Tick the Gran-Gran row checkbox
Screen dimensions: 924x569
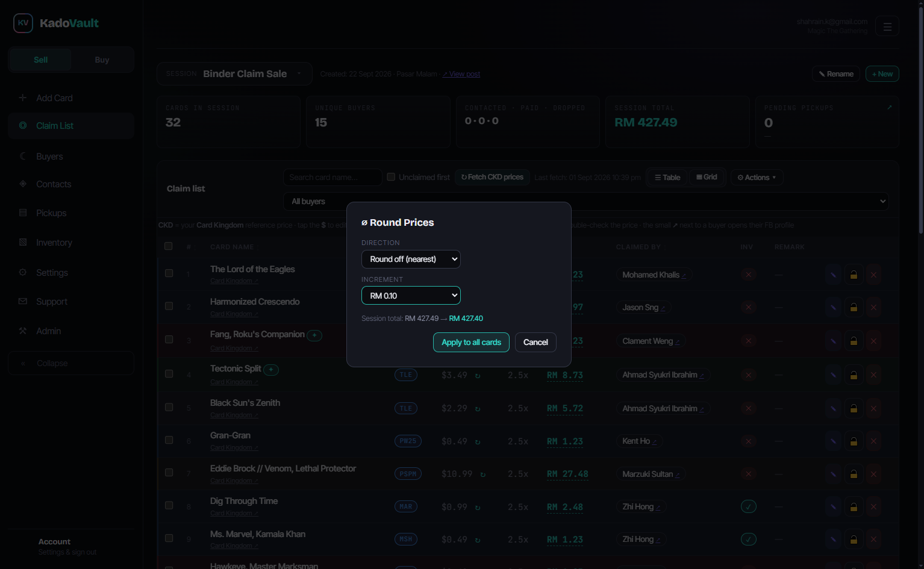[x=169, y=440]
